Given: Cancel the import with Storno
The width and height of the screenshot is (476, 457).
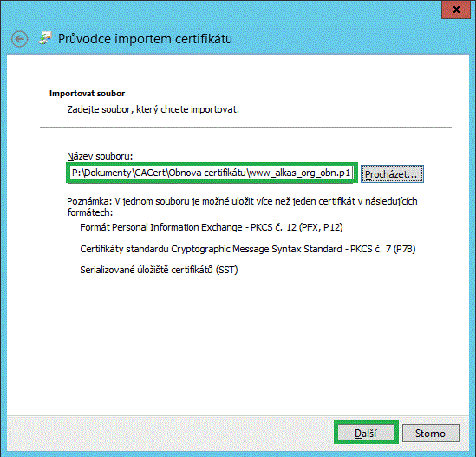Looking at the screenshot, I should click(x=430, y=433).
